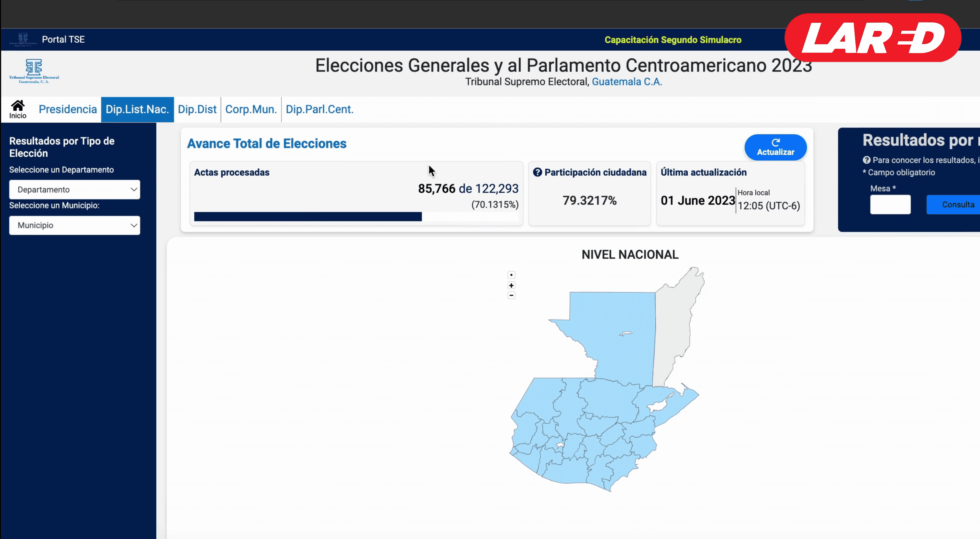Zoom in on the map with plus icon
The image size is (980, 539).
511,285
